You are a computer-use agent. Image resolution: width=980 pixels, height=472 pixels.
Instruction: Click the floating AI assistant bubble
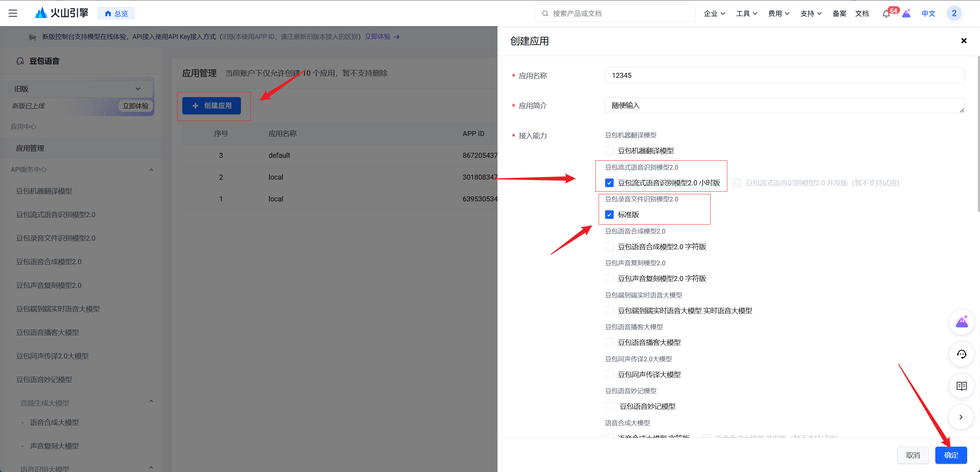(x=961, y=322)
